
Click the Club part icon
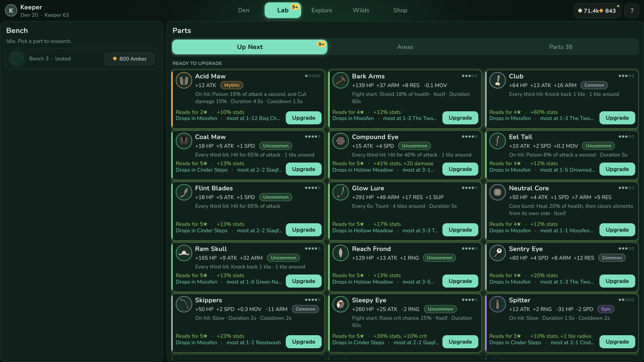pos(497,80)
